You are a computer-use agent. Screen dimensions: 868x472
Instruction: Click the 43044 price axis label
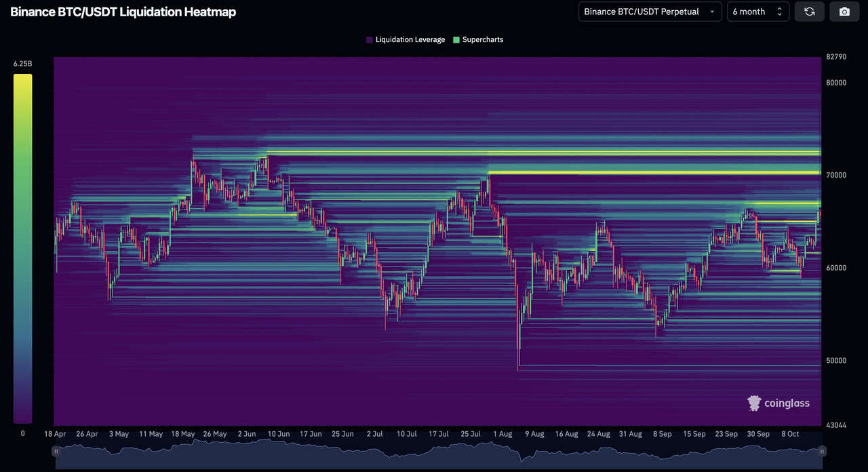click(x=837, y=425)
